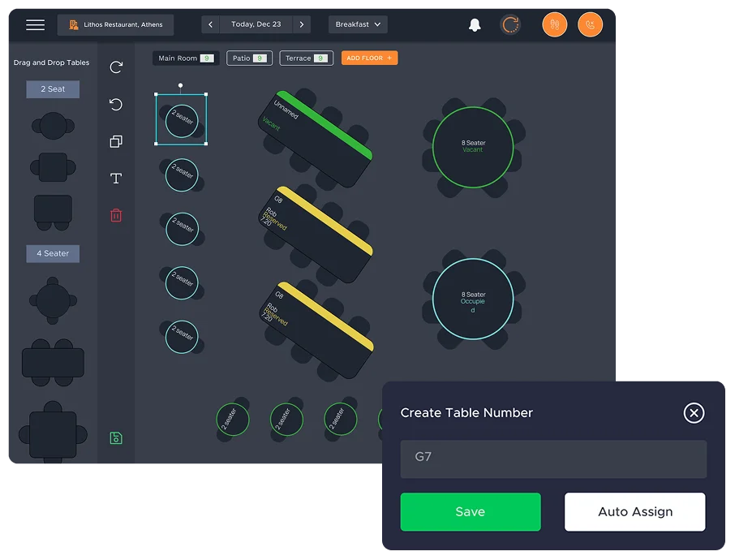This screenshot has width=735, height=560.
Task: Click the duplicate table icon
Action: (116, 141)
